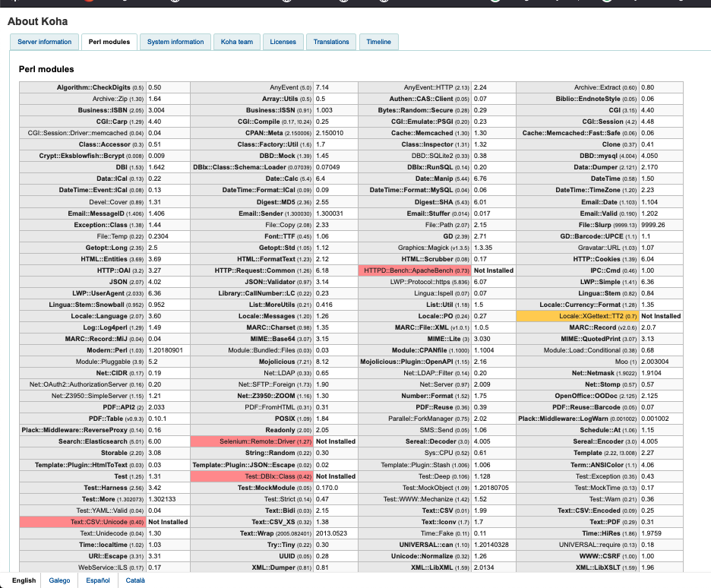Show the Timeline tab
This screenshot has height=588, width=711.
(378, 42)
